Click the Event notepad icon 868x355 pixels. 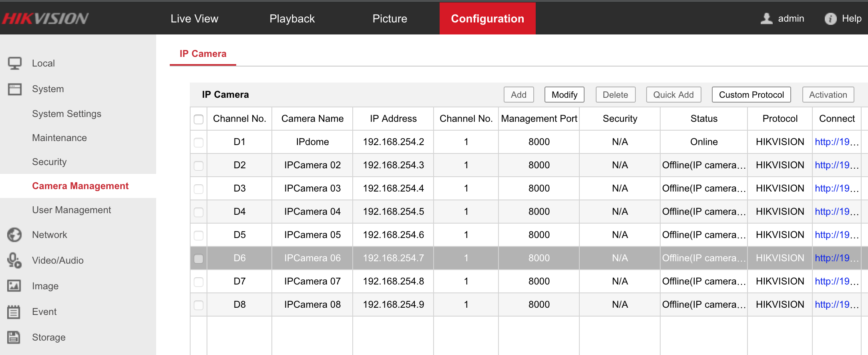click(14, 312)
